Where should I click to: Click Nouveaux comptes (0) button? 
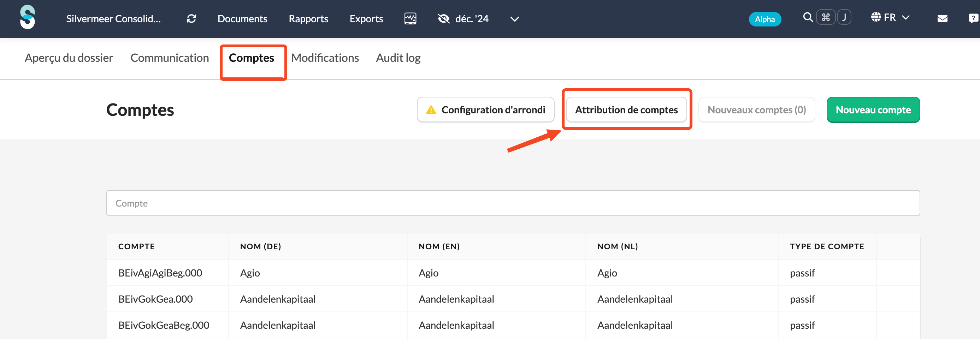(757, 109)
